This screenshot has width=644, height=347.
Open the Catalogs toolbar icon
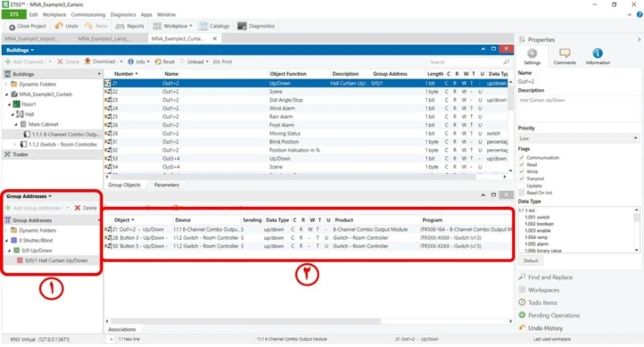pyautogui.click(x=203, y=26)
